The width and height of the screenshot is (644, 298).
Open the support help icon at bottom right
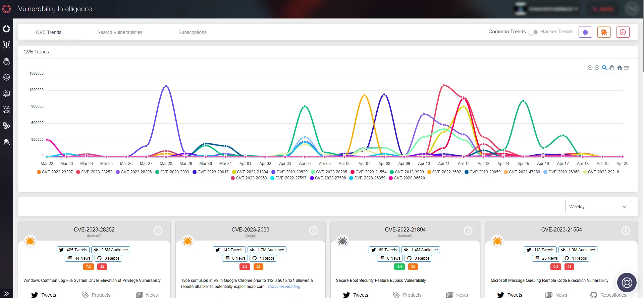pyautogui.click(x=627, y=283)
